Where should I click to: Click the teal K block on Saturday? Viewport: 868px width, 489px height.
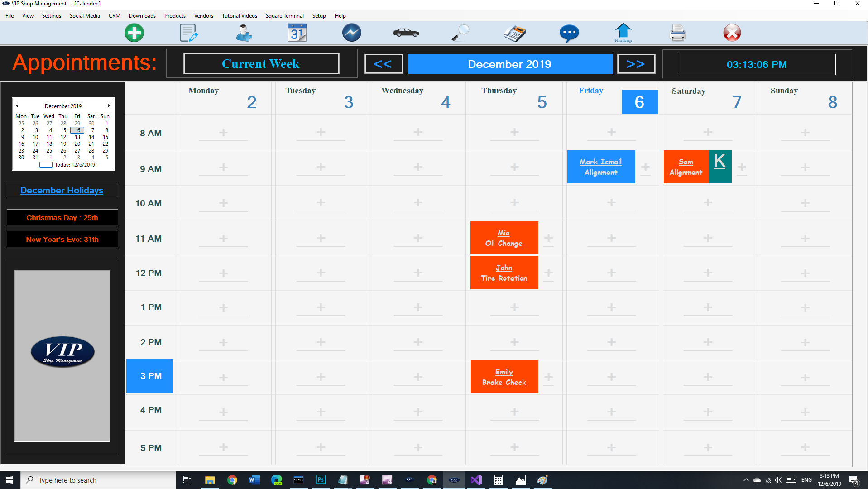pyautogui.click(x=720, y=167)
